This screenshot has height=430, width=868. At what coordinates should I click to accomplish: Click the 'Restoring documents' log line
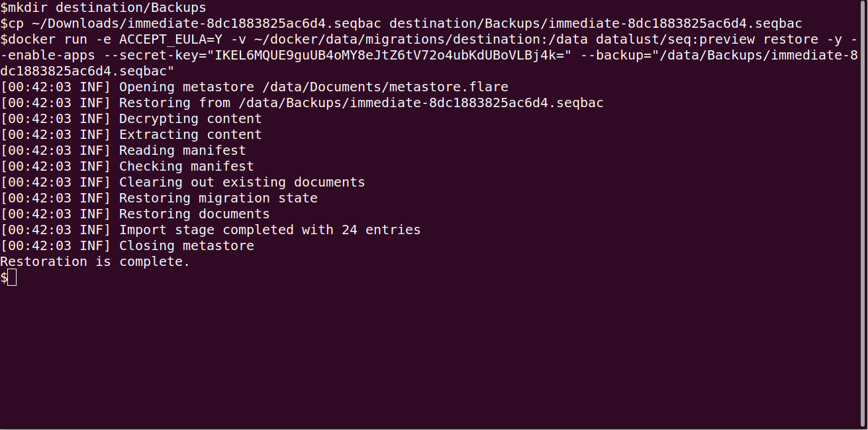(135, 214)
